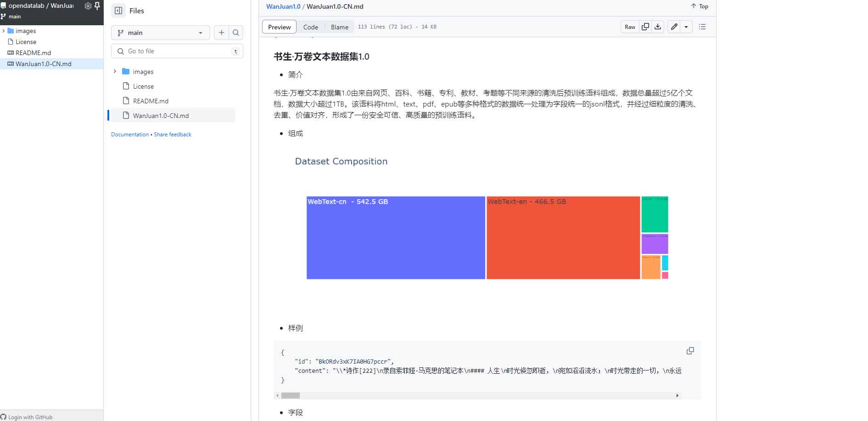Screen dimensions: 868x421
Task: View the Raw file
Action: point(630,27)
